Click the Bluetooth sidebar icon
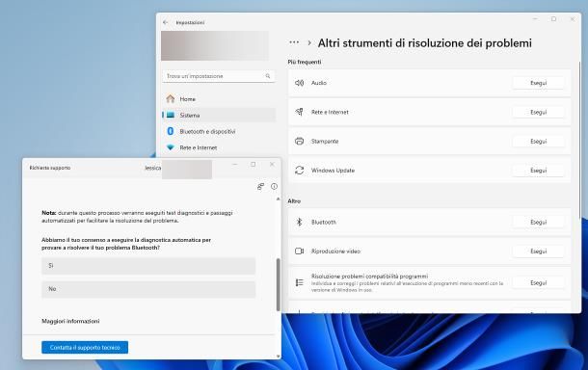 [171, 132]
